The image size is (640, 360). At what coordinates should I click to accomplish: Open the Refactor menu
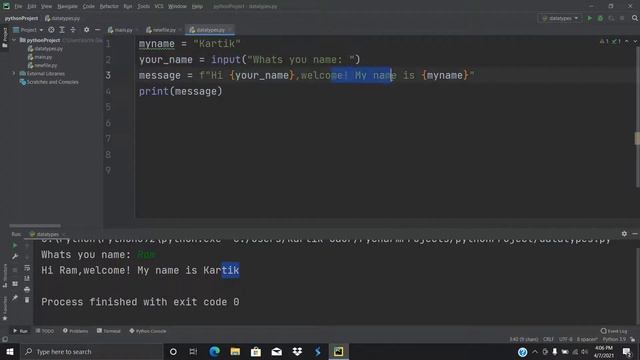coord(109,6)
